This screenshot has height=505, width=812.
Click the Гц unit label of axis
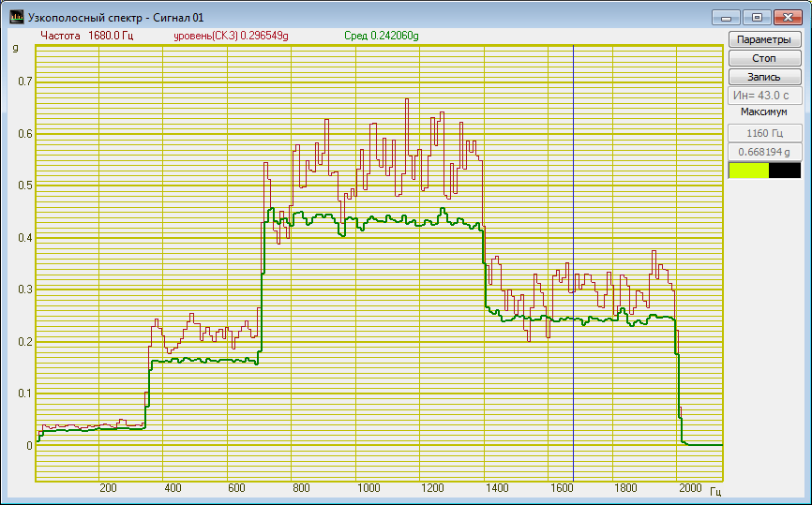tap(715, 491)
